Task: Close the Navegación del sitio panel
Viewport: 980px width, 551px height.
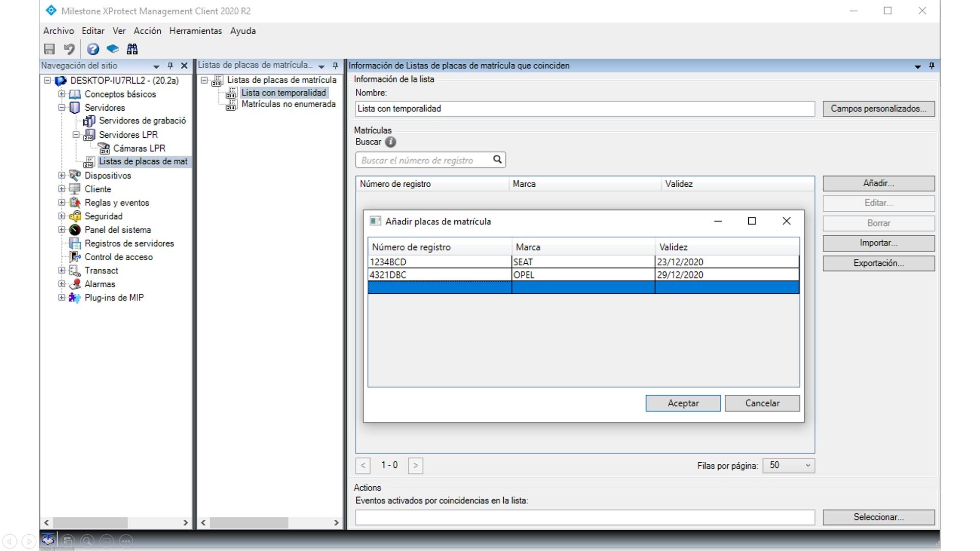Action: point(184,66)
